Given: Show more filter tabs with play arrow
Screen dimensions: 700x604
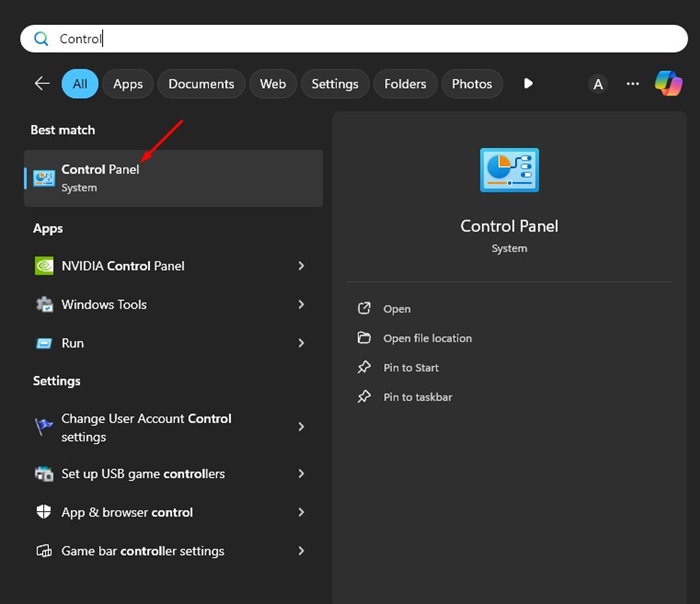Looking at the screenshot, I should [x=528, y=84].
